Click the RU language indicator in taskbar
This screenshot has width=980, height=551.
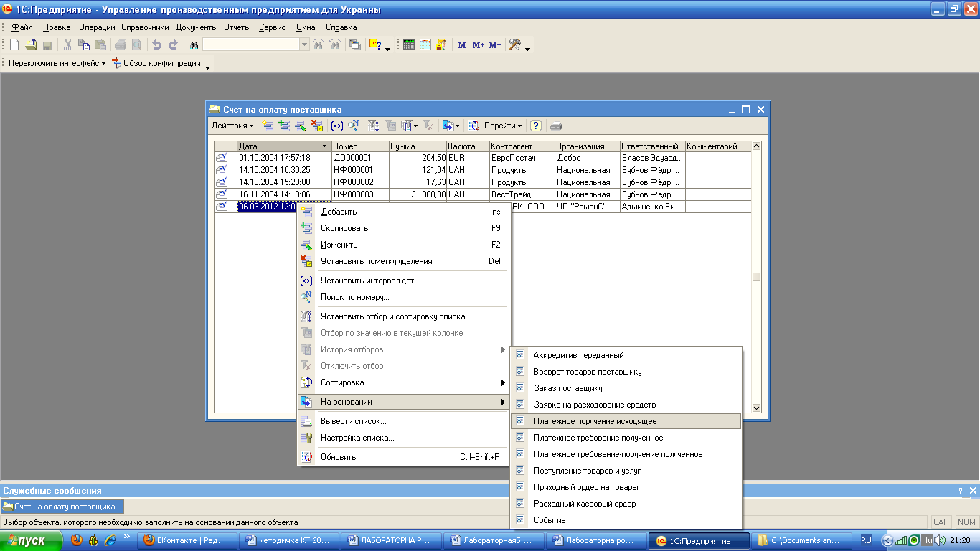[866, 540]
